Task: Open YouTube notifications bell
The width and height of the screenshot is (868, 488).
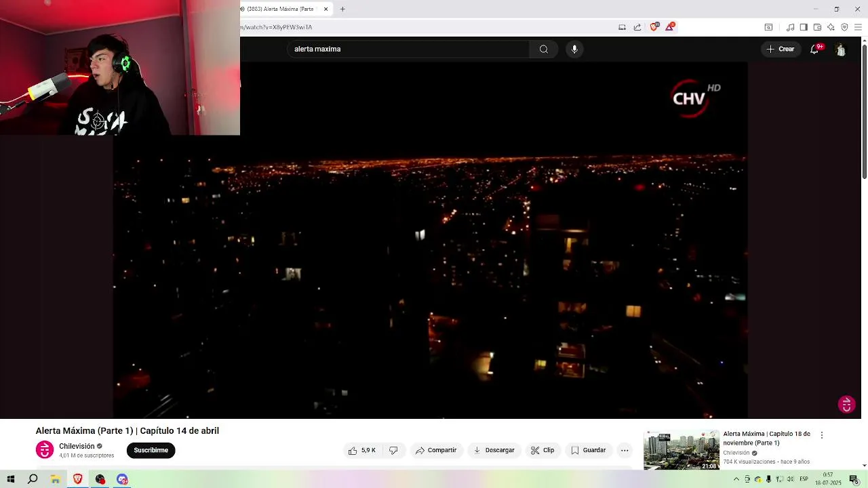Action: click(x=814, y=49)
